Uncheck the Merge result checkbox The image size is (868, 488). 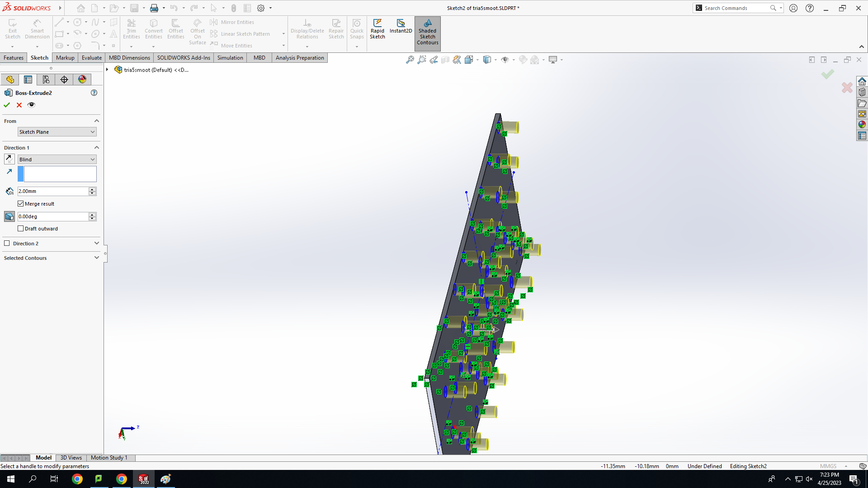21,204
